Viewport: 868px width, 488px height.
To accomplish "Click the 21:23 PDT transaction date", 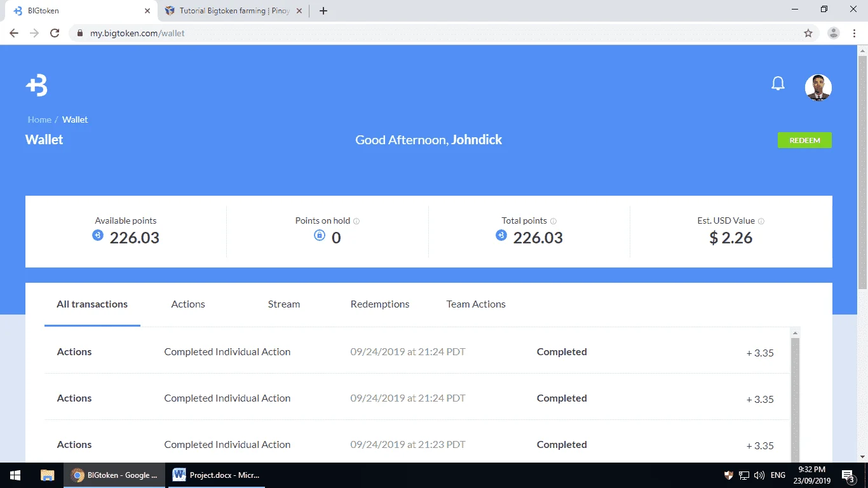I will coord(408,445).
